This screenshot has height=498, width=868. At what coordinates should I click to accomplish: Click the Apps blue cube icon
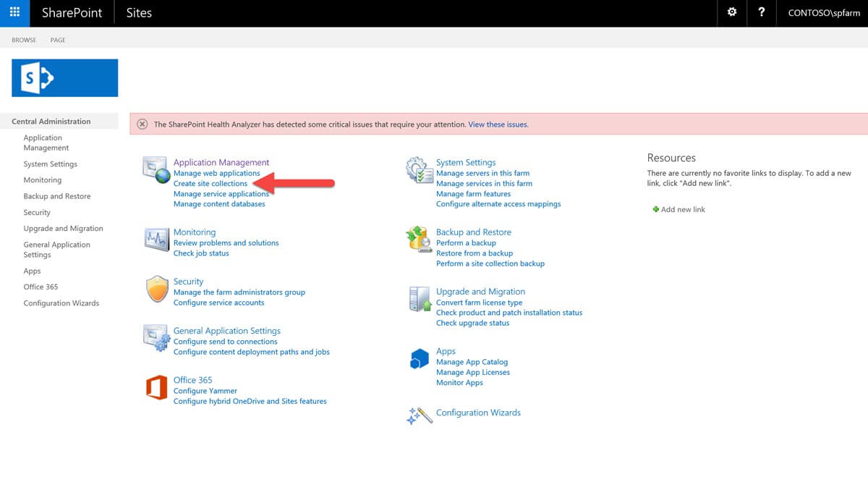(420, 358)
